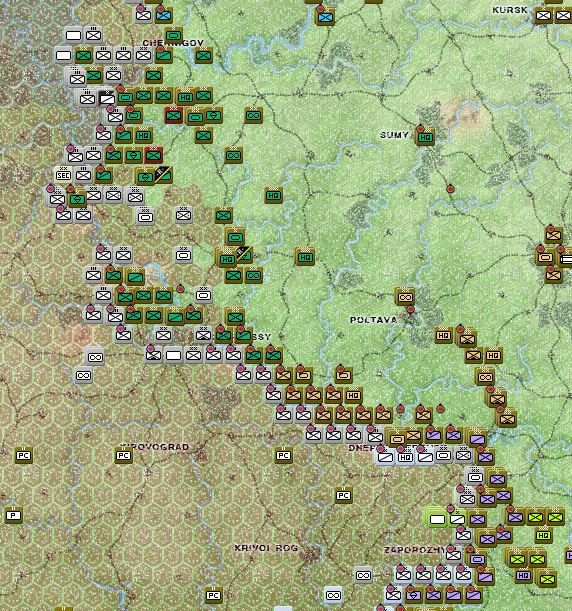This screenshot has width=572, height=611.
Task: Click the KRIVOI ROG city label
Action: (267, 548)
